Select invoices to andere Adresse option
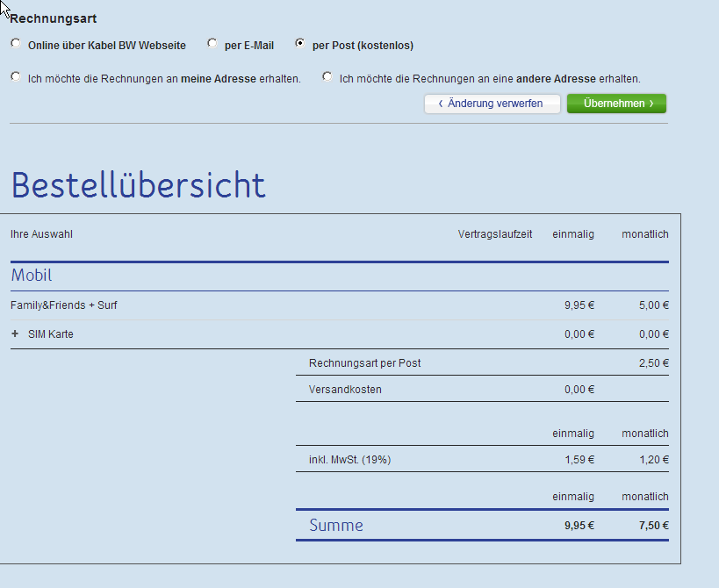Viewport: 719px width, 588px height. (327, 77)
